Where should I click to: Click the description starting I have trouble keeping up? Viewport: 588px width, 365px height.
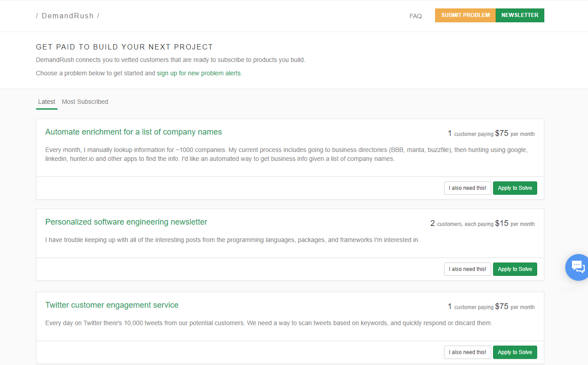(232, 240)
